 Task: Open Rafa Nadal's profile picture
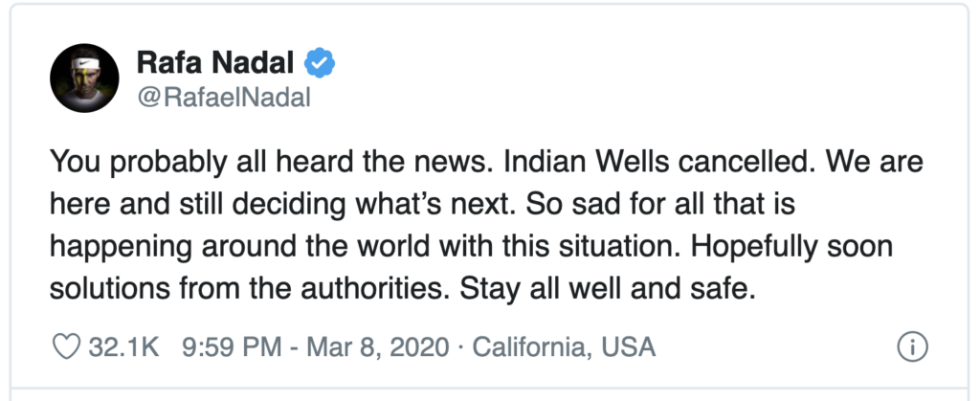(84, 78)
